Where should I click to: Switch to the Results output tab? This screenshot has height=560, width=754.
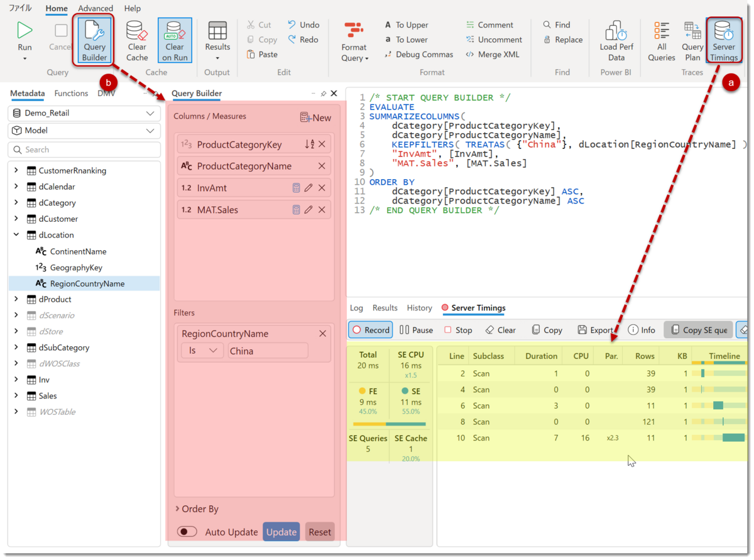pyautogui.click(x=385, y=308)
